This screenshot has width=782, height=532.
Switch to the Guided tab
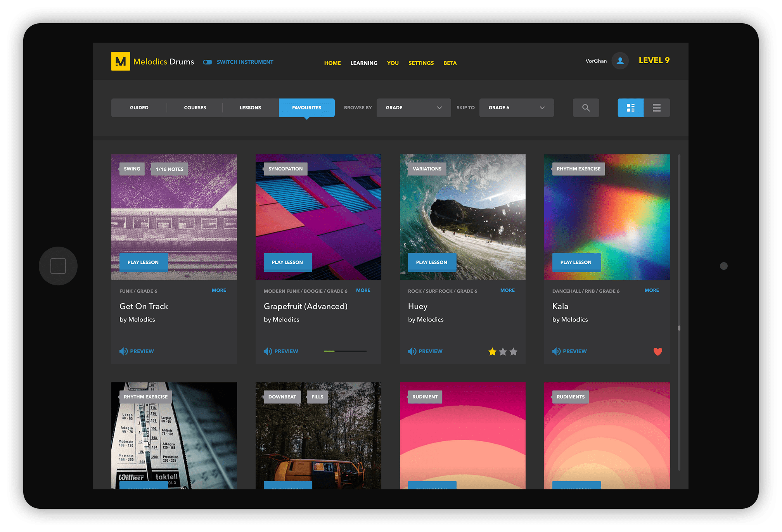[139, 107]
